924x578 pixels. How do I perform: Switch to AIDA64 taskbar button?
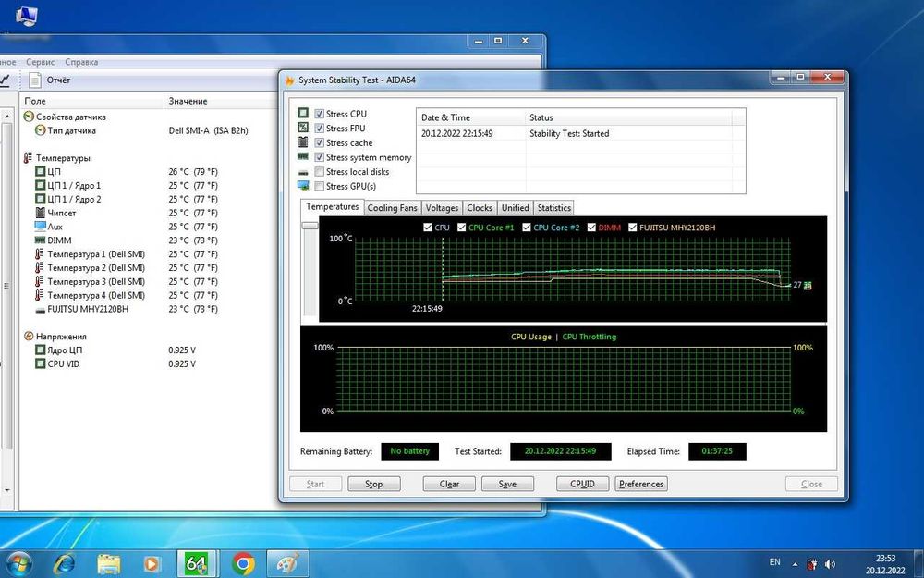coord(197,564)
